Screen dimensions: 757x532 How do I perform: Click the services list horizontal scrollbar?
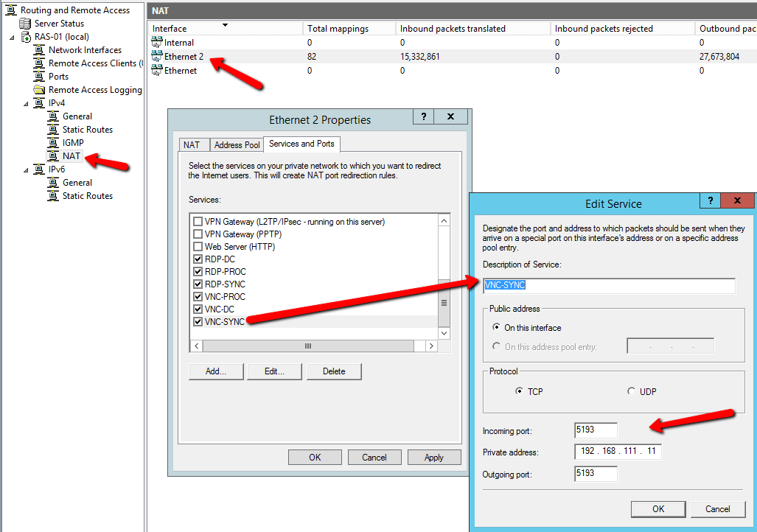tap(307, 346)
